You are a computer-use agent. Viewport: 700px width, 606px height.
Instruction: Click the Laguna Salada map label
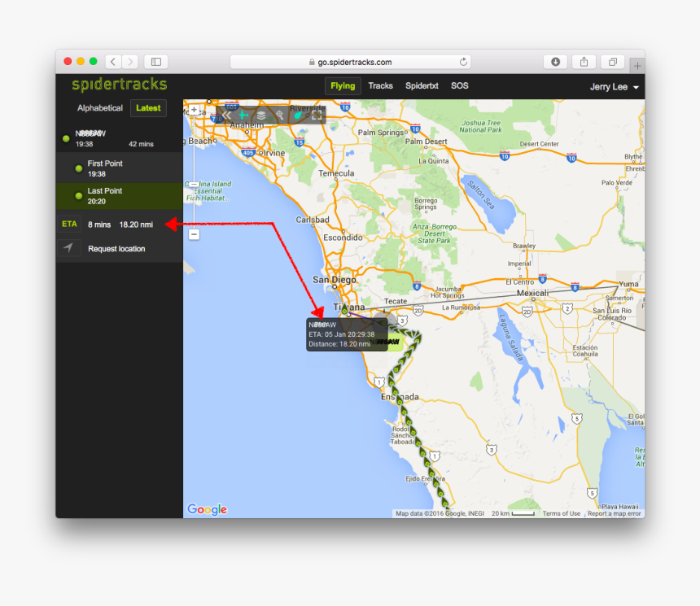click(x=510, y=338)
